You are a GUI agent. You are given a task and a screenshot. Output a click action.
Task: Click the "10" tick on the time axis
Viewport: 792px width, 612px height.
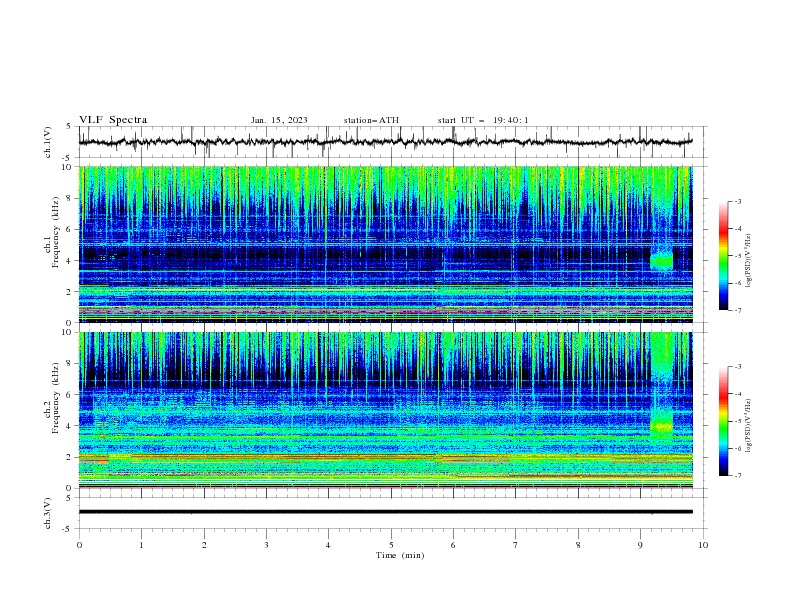(x=703, y=545)
